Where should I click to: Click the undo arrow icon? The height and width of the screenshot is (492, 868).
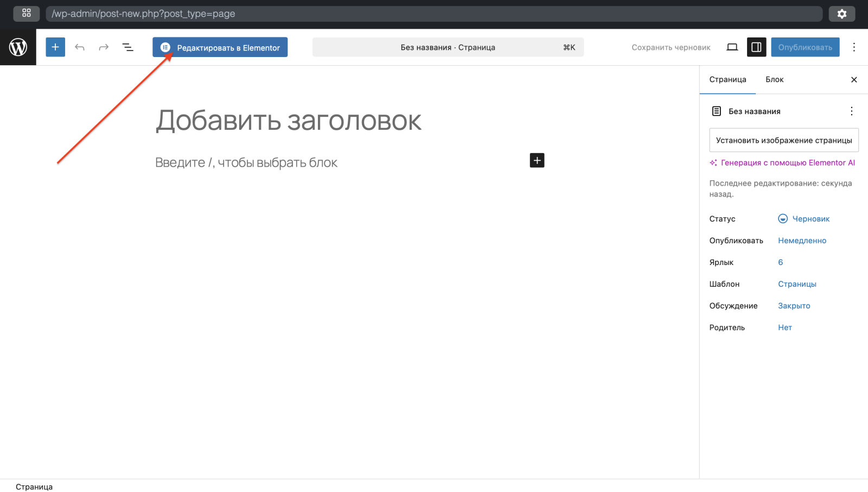[x=80, y=47]
